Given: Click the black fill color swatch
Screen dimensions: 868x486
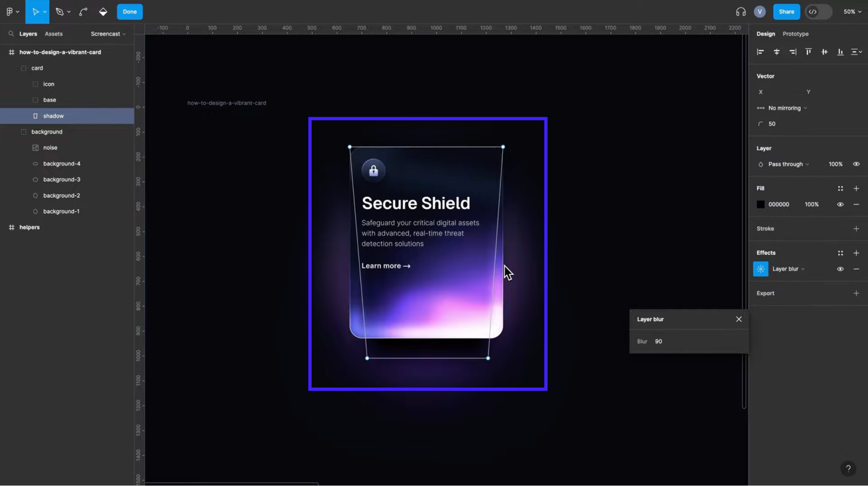Looking at the screenshot, I should pos(760,204).
